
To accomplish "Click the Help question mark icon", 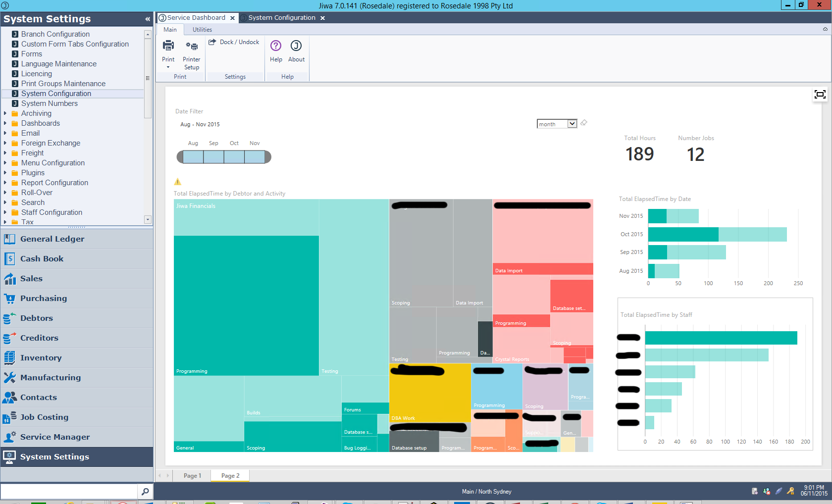I will pyautogui.click(x=276, y=46).
